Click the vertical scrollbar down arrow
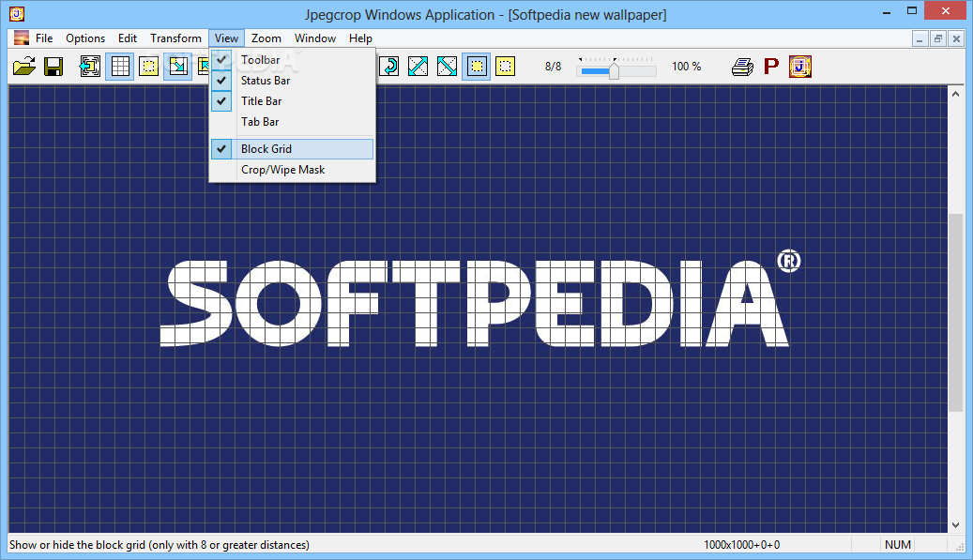 [955, 525]
